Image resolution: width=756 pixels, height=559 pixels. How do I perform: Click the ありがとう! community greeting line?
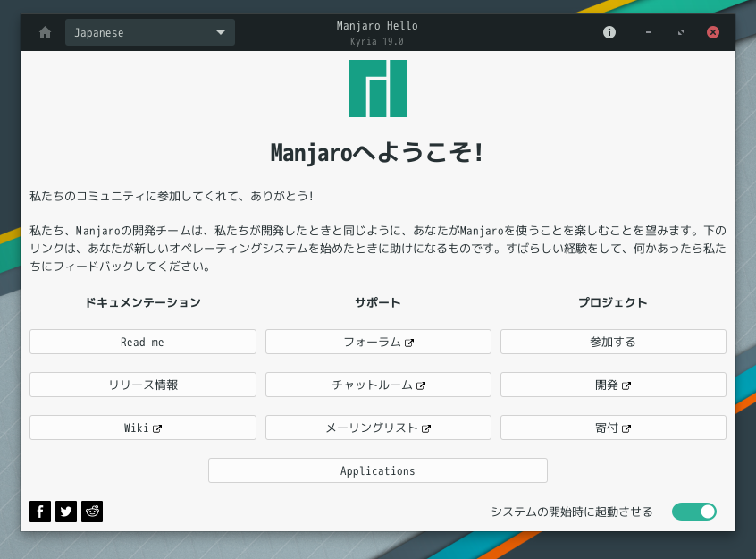[x=172, y=196]
